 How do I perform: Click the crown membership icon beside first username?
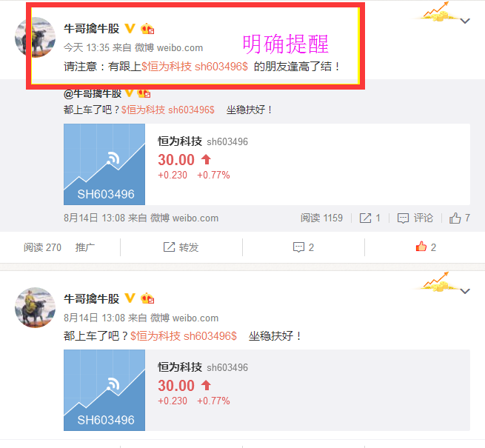[x=147, y=29]
